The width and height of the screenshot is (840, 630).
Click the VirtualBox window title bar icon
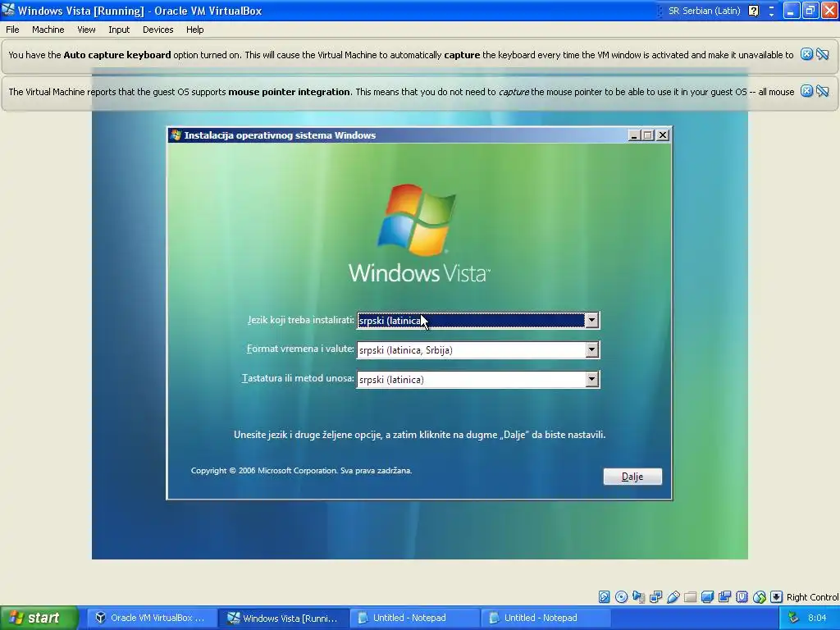click(8, 10)
